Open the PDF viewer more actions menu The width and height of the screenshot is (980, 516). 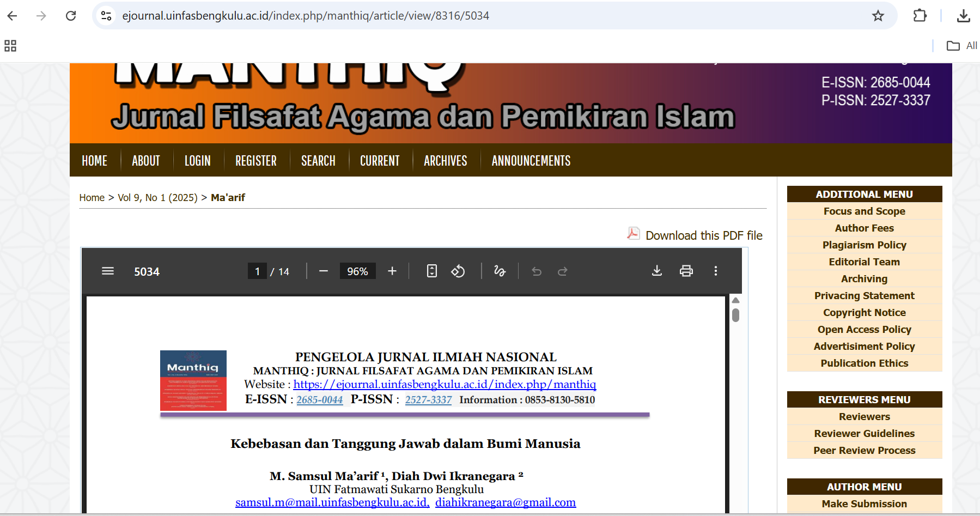pos(716,271)
